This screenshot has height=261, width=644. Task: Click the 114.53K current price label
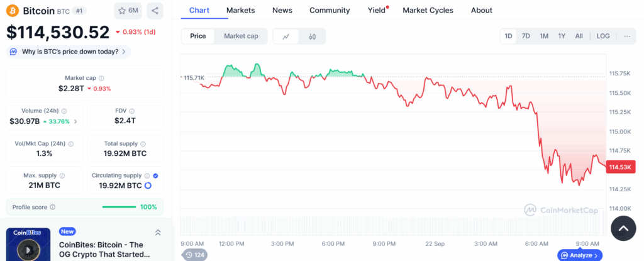click(x=619, y=167)
